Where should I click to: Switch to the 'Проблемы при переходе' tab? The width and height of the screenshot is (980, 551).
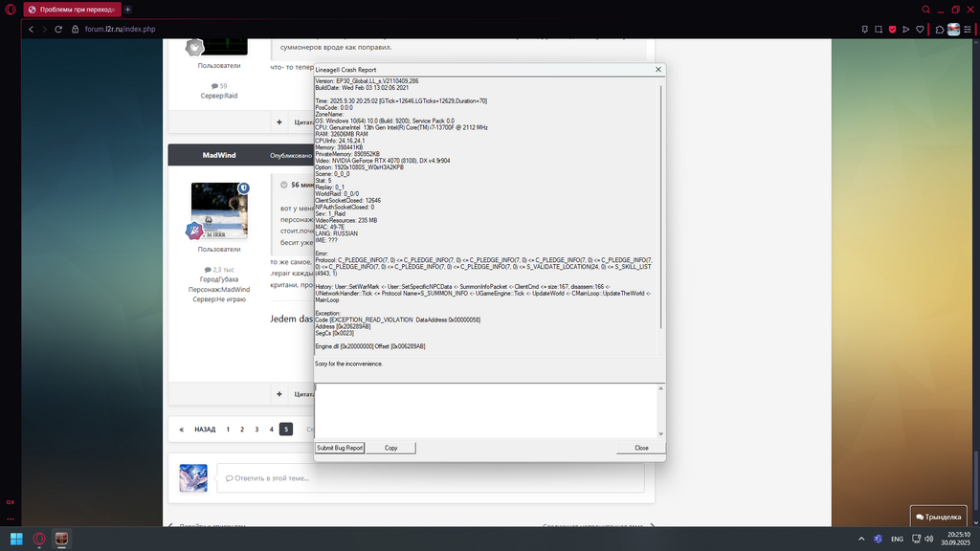(73, 10)
